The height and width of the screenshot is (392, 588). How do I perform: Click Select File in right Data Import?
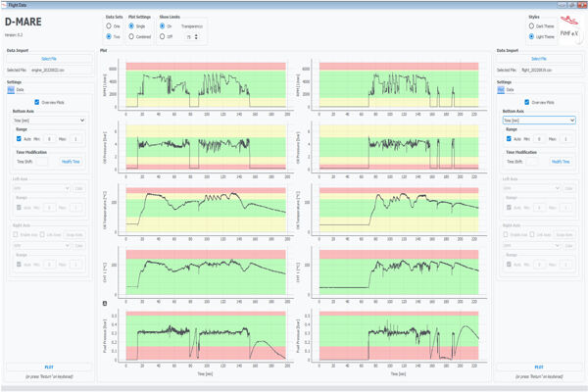[x=537, y=59]
